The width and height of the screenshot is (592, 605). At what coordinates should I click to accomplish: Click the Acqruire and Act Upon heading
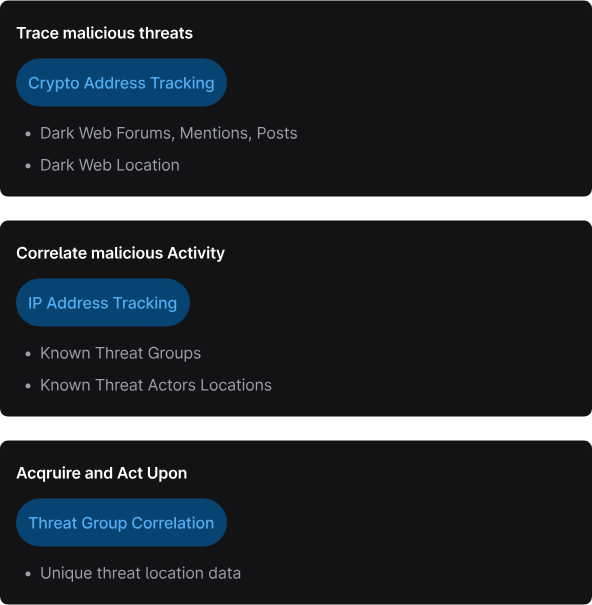click(102, 473)
